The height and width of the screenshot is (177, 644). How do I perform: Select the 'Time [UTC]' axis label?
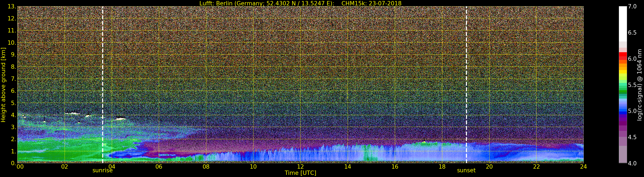click(300, 173)
